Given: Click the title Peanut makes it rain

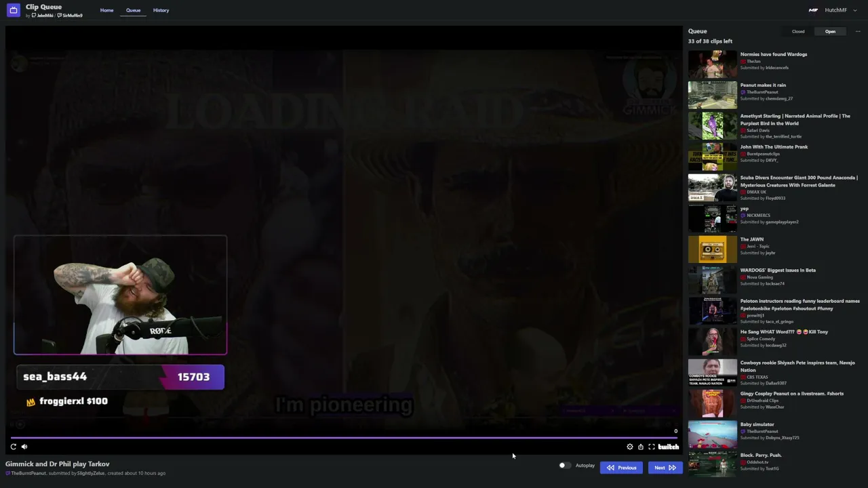Looking at the screenshot, I should (763, 85).
